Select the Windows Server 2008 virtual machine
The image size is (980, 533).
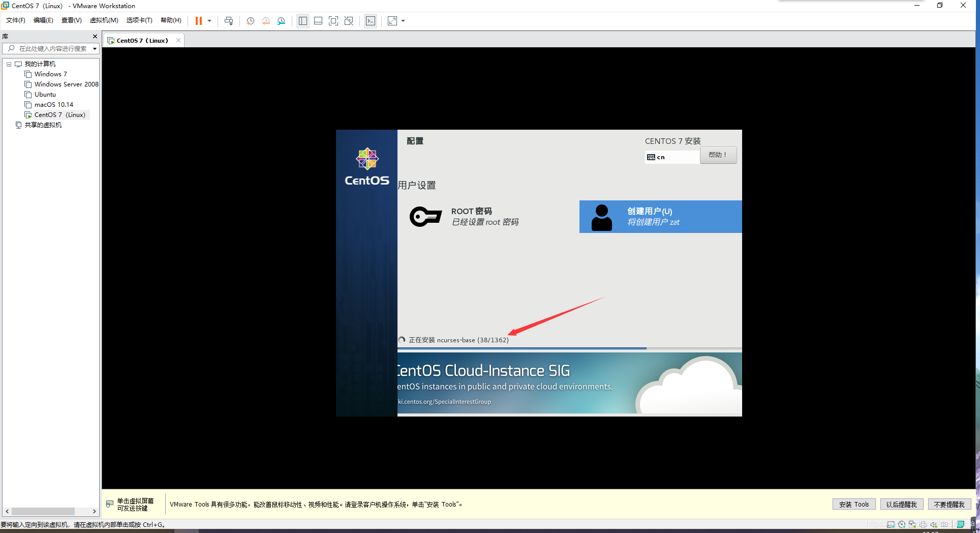point(67,84)
